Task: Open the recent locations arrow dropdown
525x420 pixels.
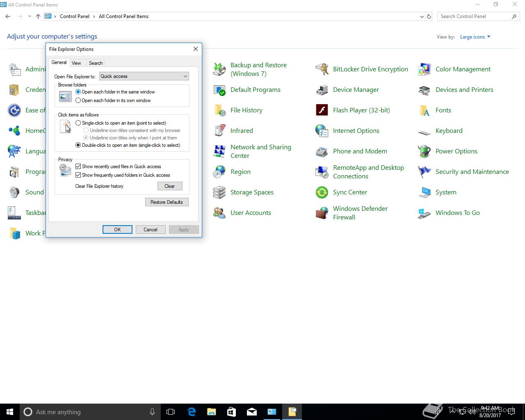Action: [30, 16]
